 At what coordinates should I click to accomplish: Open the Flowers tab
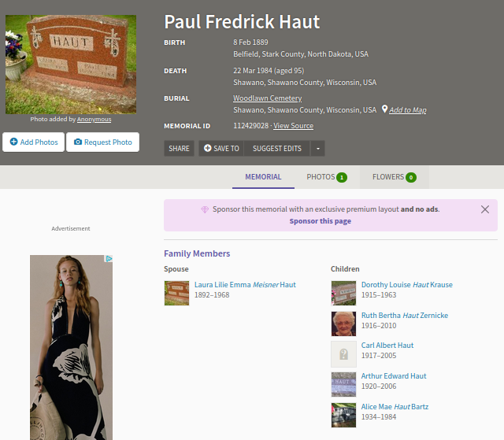coord(394,177)
